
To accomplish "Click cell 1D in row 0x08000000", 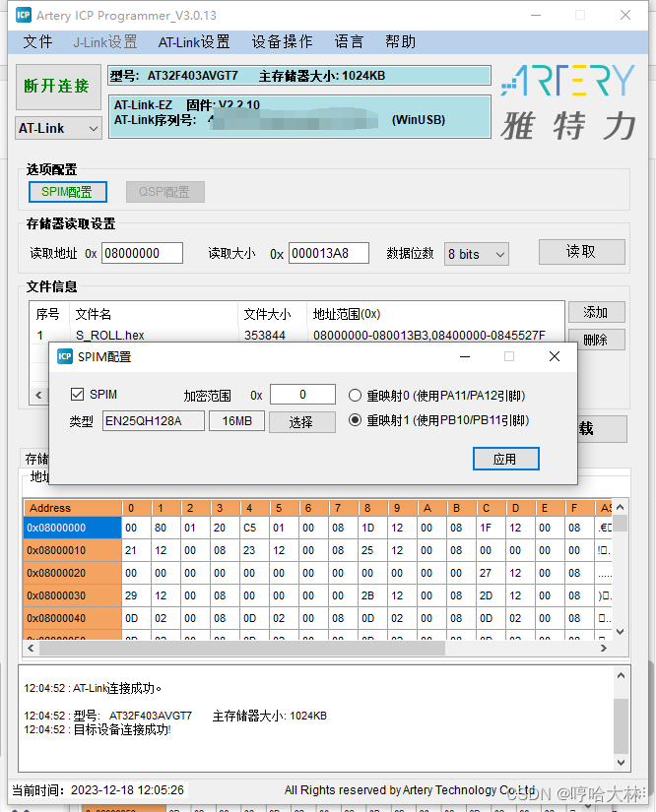I will [x=372, y=528].
